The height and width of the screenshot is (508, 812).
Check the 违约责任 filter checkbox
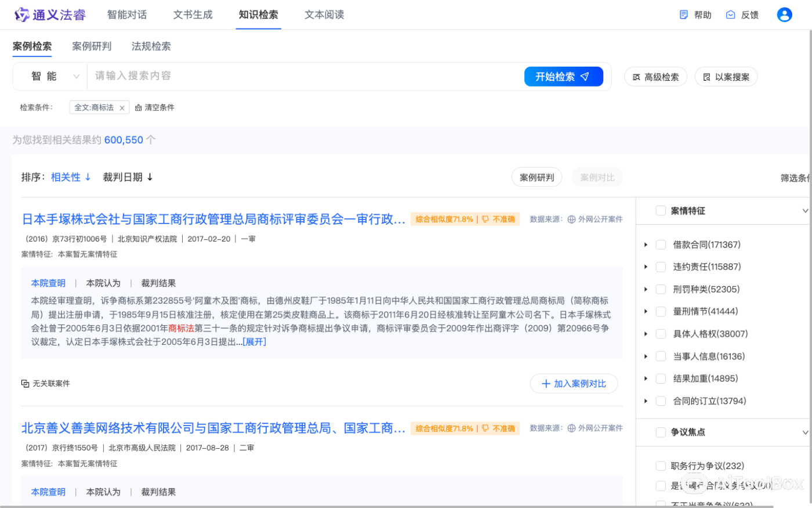coord(661,266)
